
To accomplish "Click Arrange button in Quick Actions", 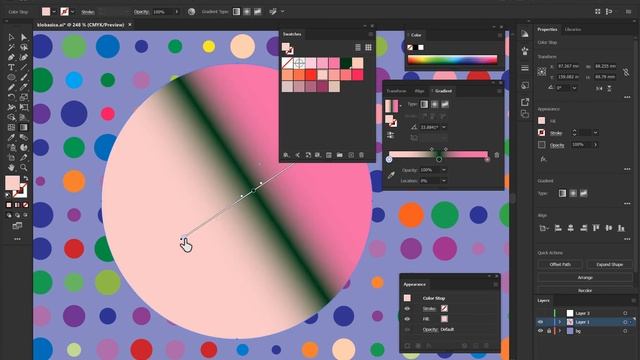I will click(x=585, y=278).
